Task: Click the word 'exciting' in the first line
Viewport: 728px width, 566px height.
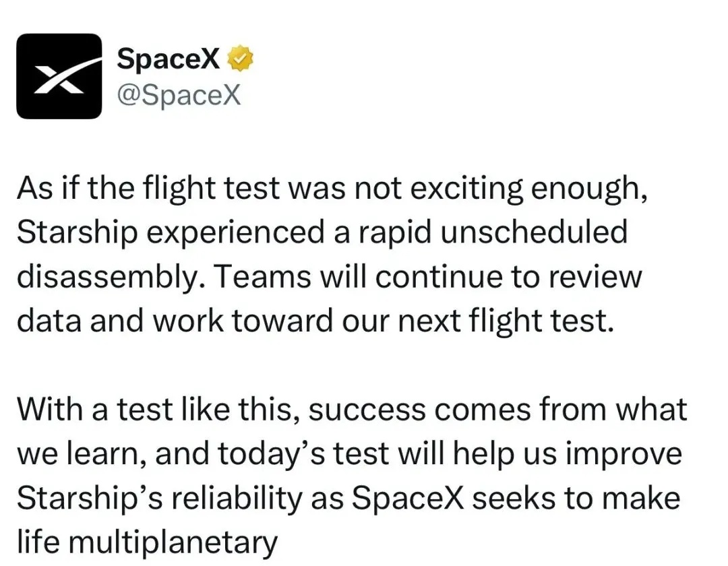Action: coord(466,189)
